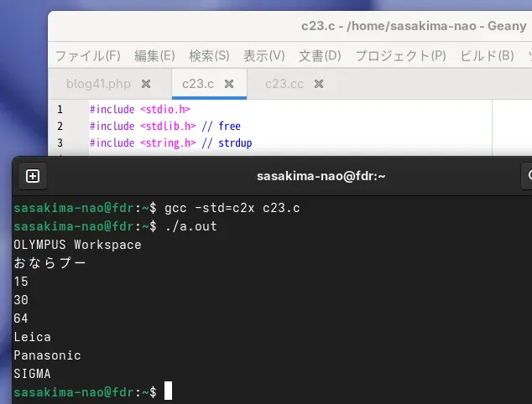Click the terminal cursor at the last prompt
Screen dimensions: 532x404
coord(169,391)
